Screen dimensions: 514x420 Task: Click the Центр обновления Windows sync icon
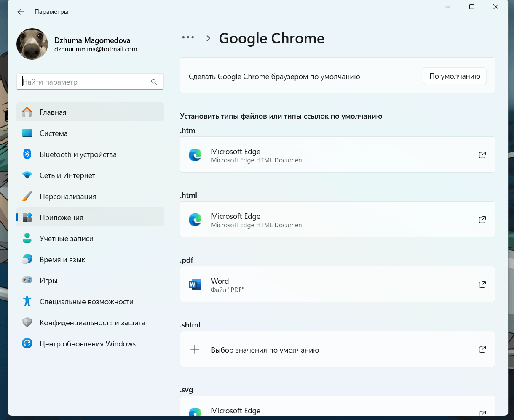(27, 343)
